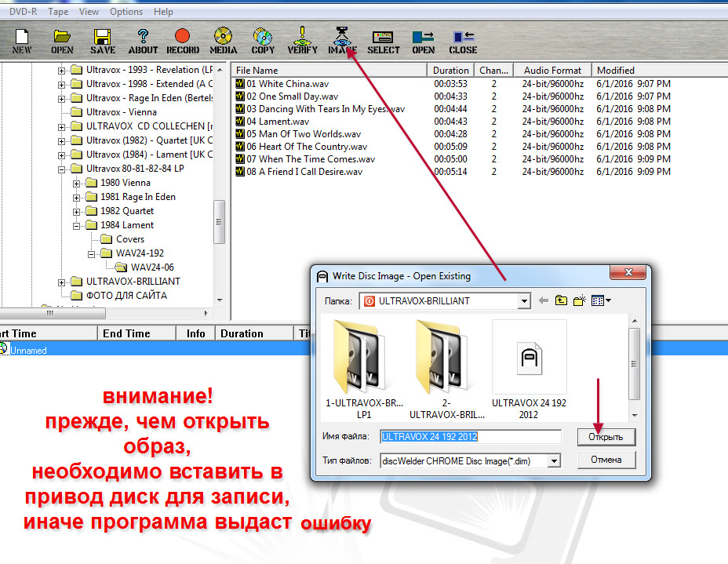Expand Ultravox - 1993 - Revelation folder

(61, 71)
